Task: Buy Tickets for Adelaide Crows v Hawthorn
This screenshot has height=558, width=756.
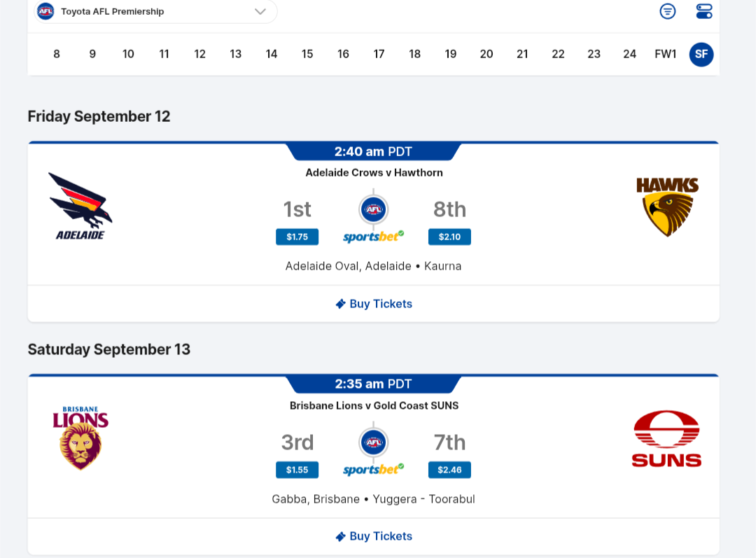Action: point(374,304)
